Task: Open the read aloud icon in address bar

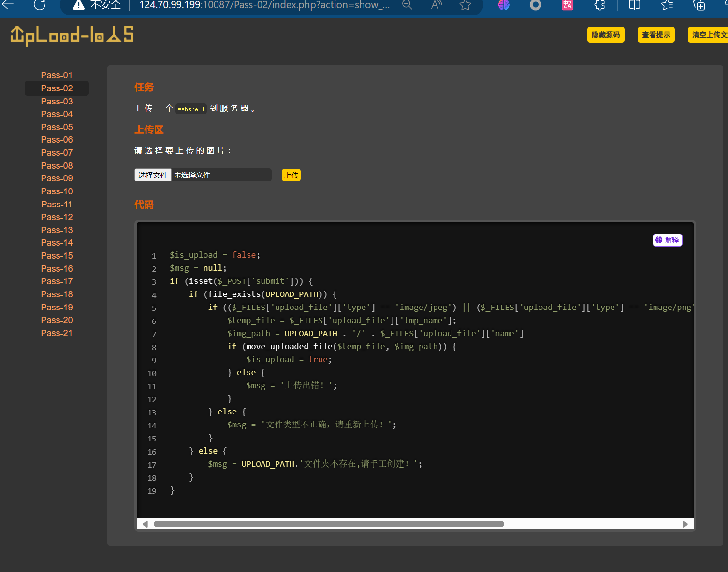Action: (436, 5)
